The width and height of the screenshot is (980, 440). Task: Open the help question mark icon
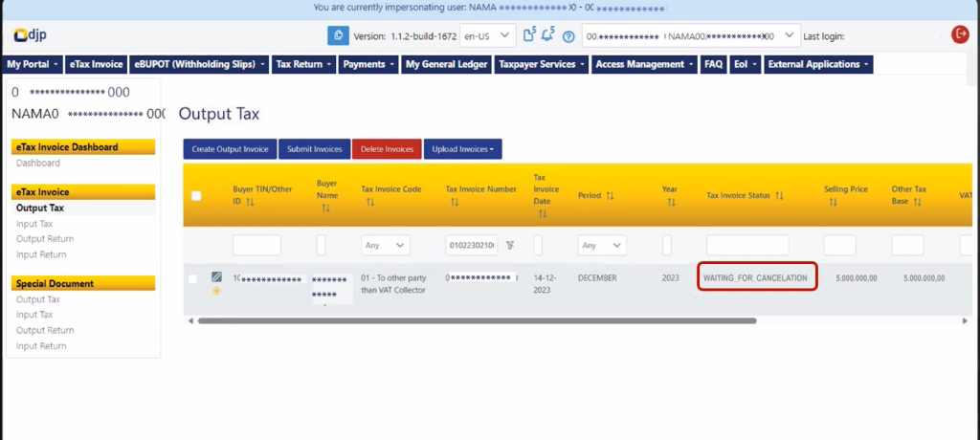[568, 36]
